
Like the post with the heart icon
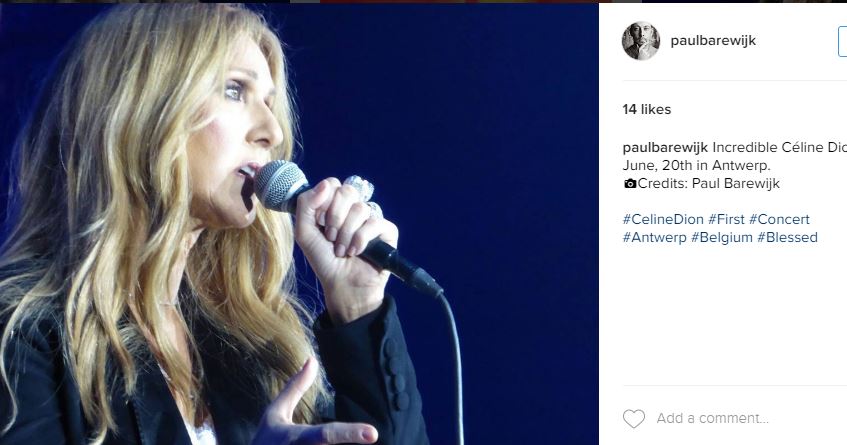pyautogui.click(x=633, y=418)
